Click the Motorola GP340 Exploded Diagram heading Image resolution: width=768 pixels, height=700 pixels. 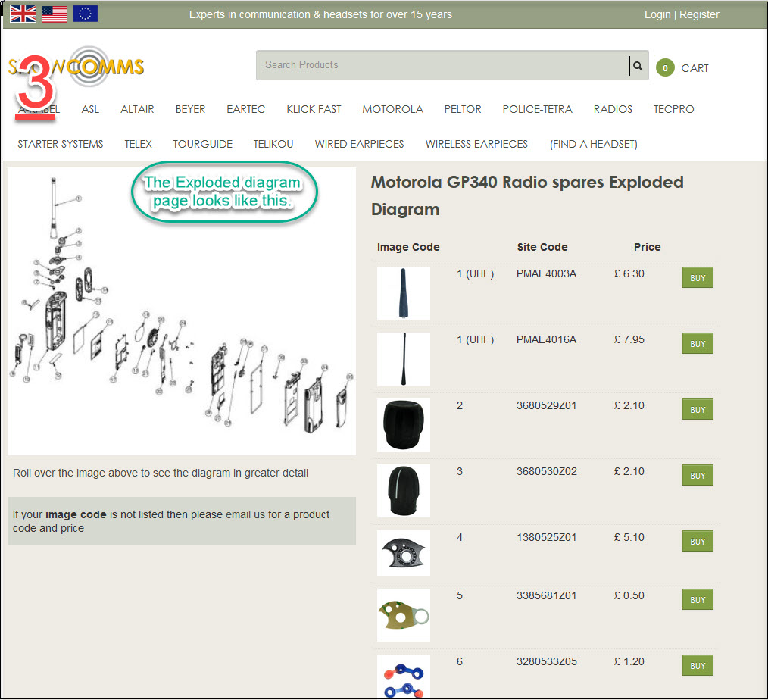pyautogui.click(x=527, y=196)
